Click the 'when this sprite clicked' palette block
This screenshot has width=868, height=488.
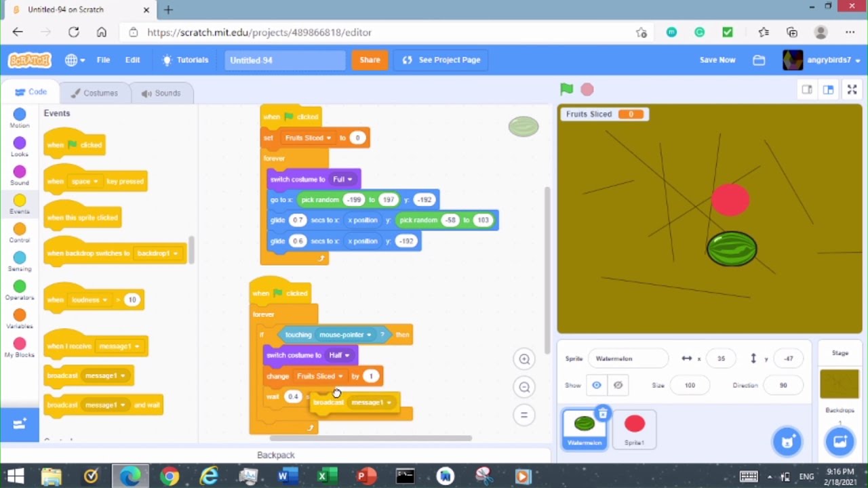pos(82,217)
